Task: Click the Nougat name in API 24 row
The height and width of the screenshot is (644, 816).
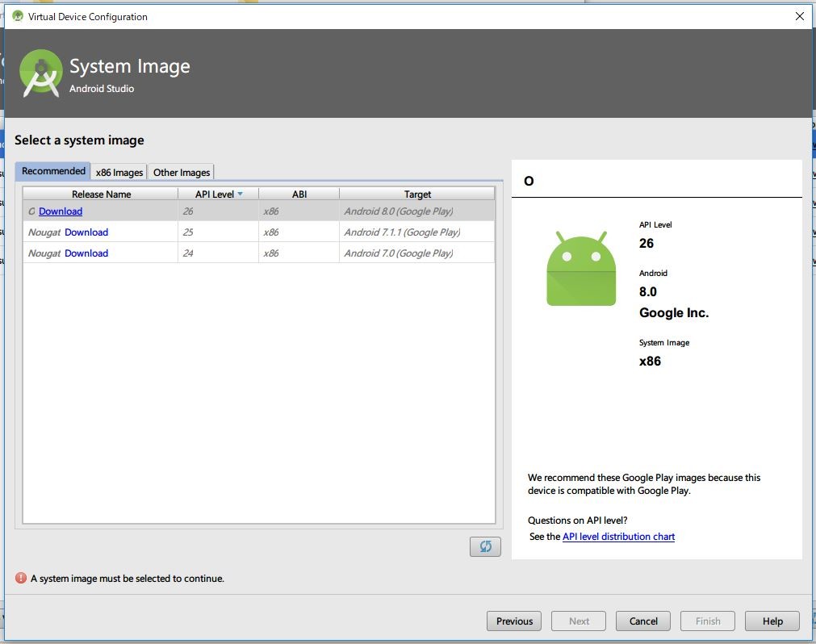Action: pyautogui.click(x=44, y=253)
